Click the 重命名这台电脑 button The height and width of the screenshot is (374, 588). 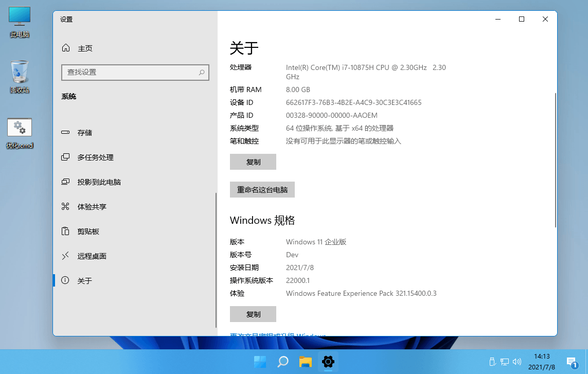click(x=262, y=189)
